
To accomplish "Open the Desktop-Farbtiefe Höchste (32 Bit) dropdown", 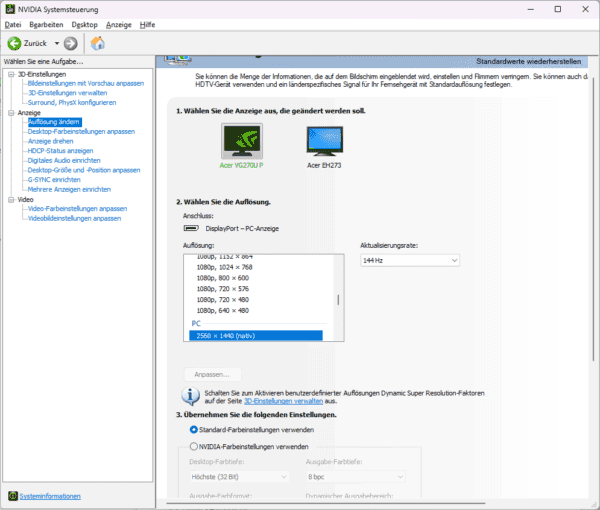I will point(239,477).
